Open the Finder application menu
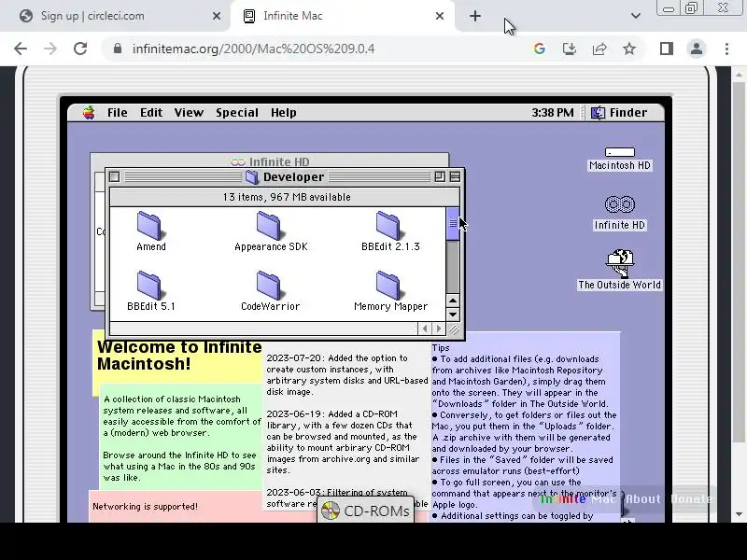This screenshot has width=747, height=560. pos(619,113)
